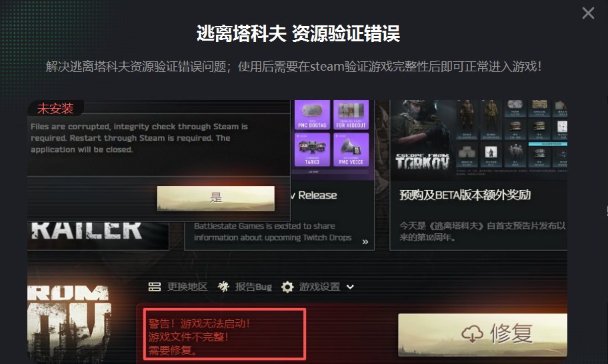608x364 pixels.
Task: Click the double-arrow more icon on news card
Action: coord(365,242)
